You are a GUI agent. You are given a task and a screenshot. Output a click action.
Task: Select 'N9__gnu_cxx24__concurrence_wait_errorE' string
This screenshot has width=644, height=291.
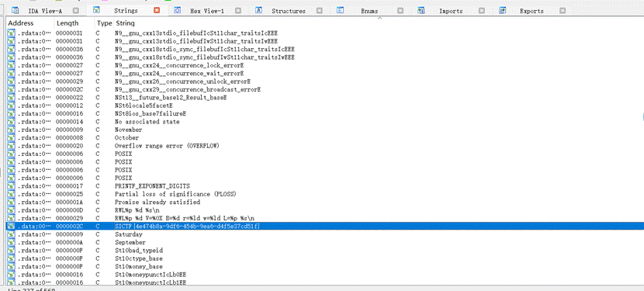179,73
